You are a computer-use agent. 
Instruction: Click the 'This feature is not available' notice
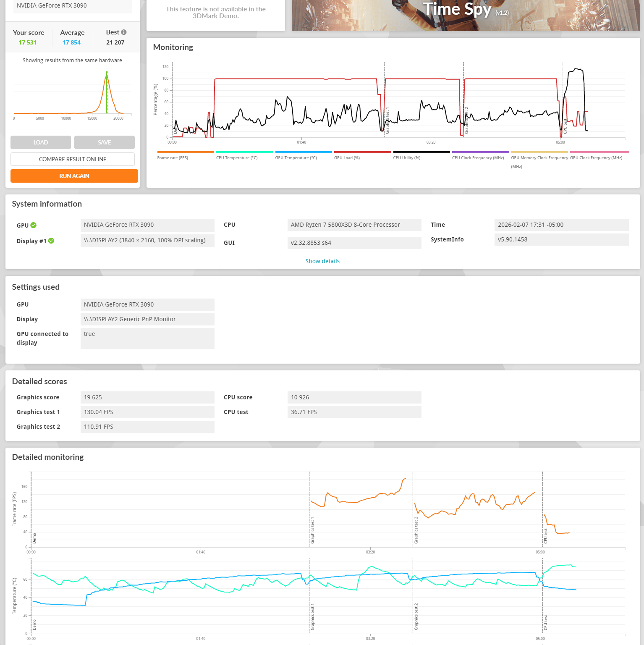point(216,13)
